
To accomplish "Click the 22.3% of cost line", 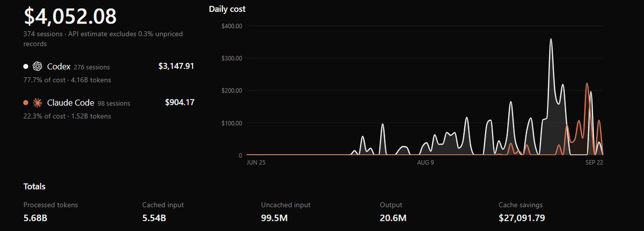I will pos(67,116).
